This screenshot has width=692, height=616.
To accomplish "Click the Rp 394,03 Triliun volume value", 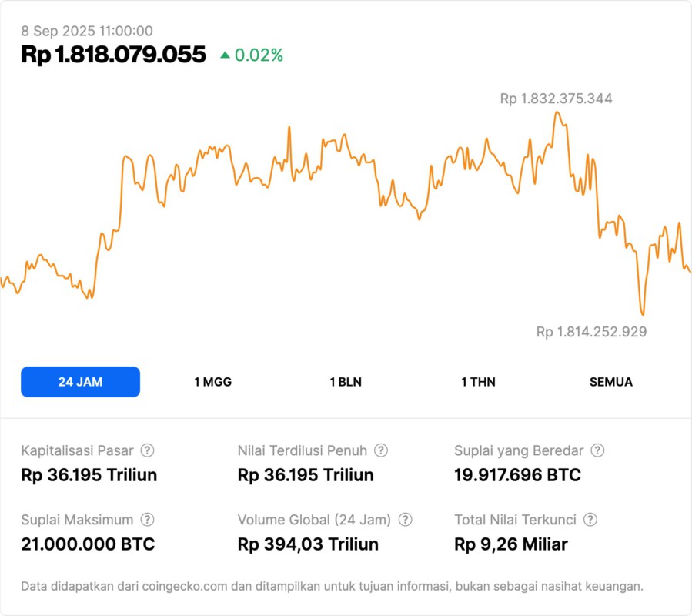I will [x=308, y=544].
